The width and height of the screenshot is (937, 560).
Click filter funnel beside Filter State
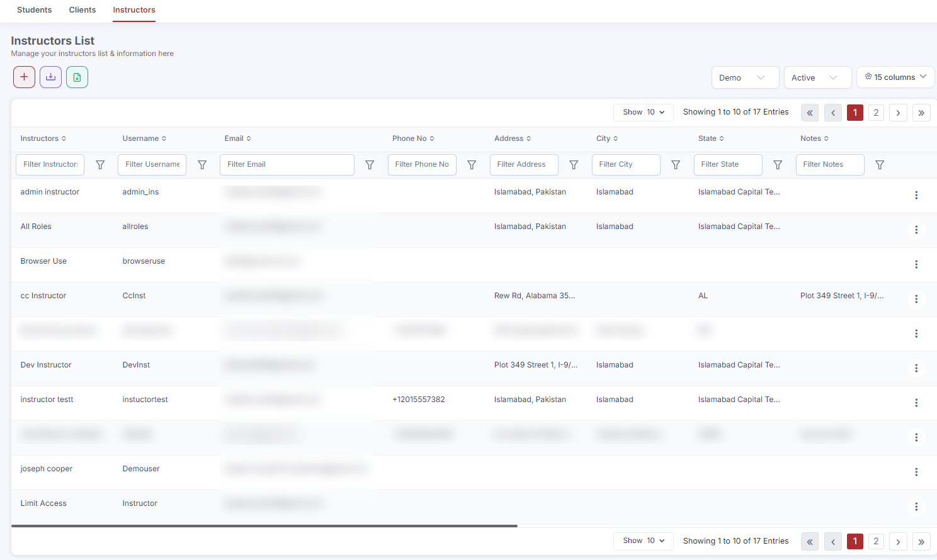pos(778,165)
